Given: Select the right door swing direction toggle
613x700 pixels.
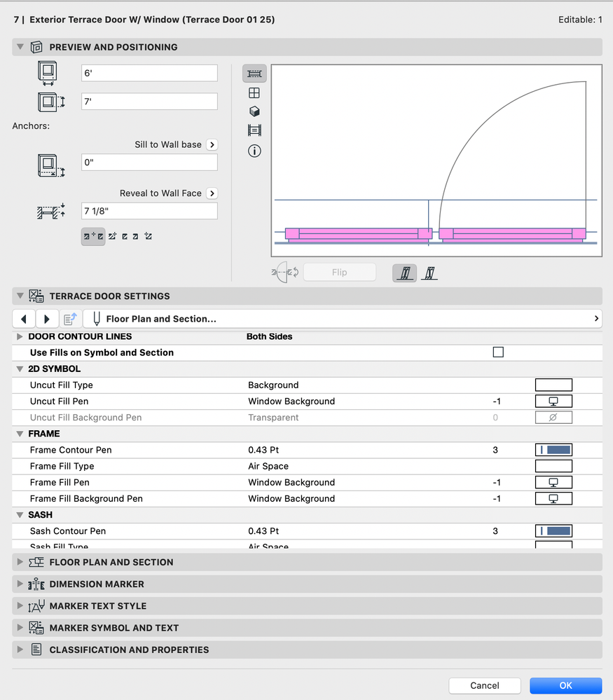Looking at the screenshot, I should (x=430, y=273).
